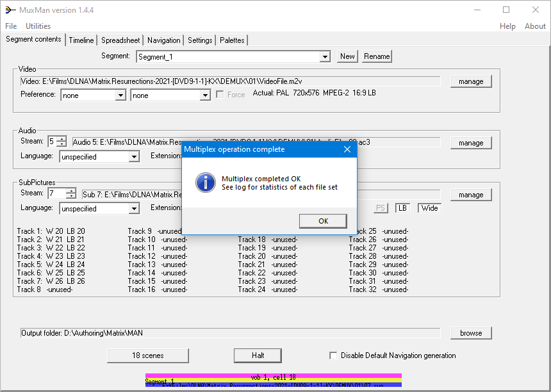Close the Multiplex operation complete dialog

pos(347,149)
